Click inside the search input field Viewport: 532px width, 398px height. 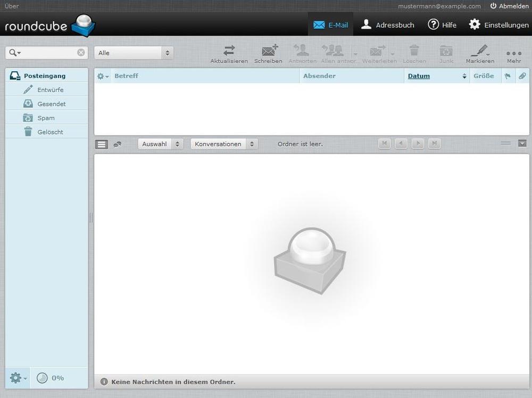pyautogui.click(x=45, y=52)
